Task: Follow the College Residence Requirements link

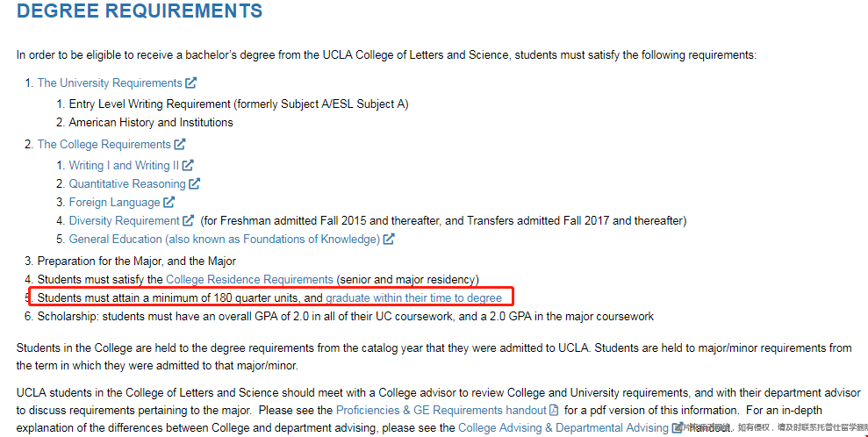Action: pos(249,280)
